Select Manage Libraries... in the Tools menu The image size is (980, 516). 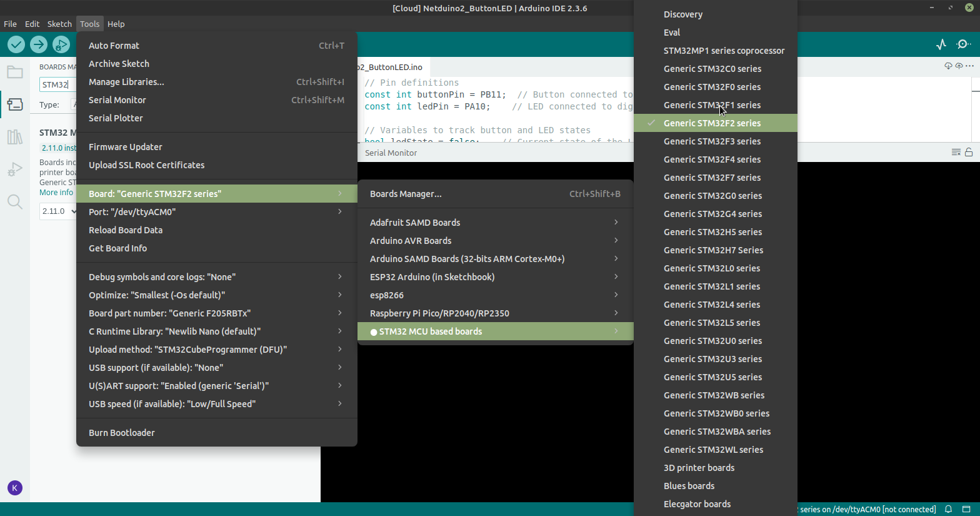click(x=217, y=82)
